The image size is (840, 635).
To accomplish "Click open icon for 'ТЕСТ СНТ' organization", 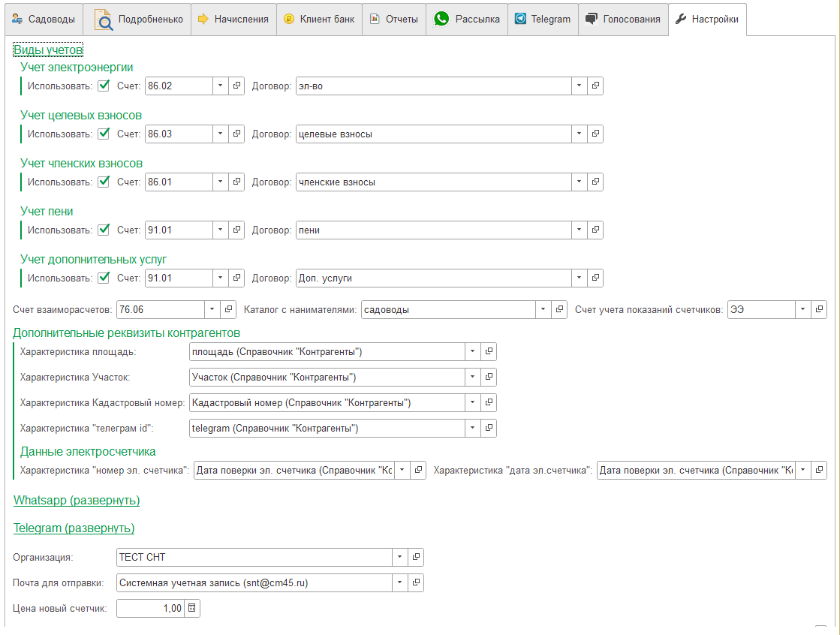I will tap(416, 558).
